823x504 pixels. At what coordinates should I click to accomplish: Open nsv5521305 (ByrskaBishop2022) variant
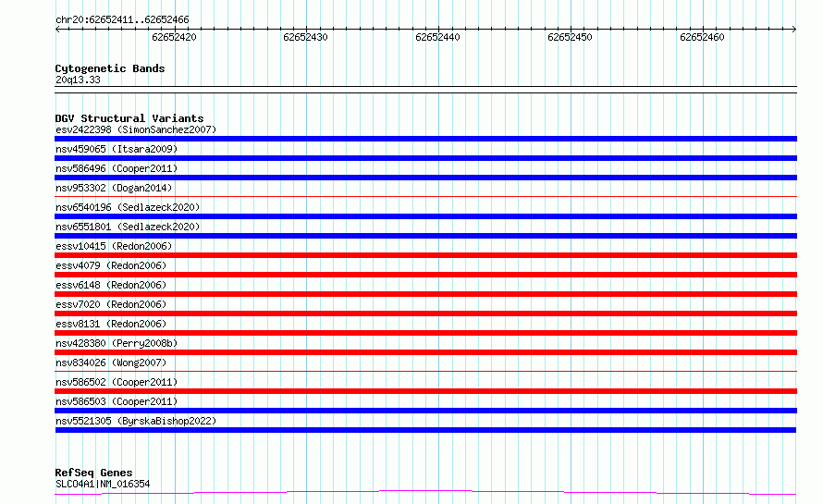[x=136, y=421]
